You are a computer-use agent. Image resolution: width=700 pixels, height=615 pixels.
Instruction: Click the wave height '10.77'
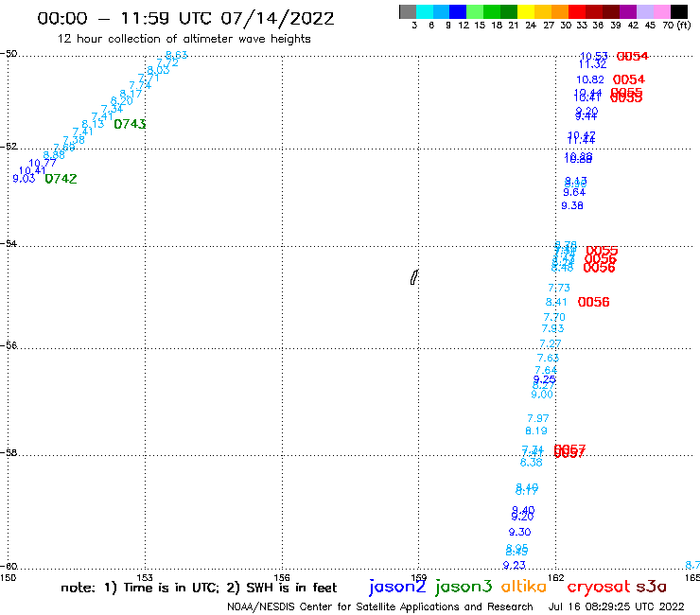pos(43,163)
